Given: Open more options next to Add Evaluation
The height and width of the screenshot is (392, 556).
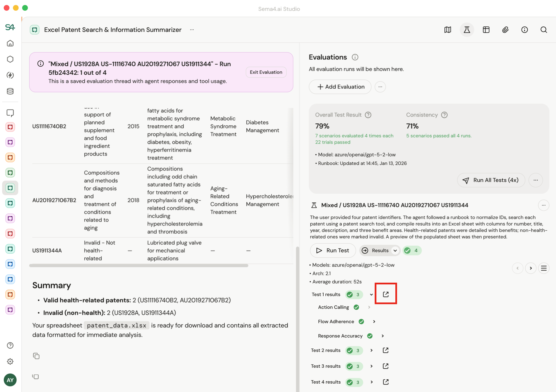Looking at the screenshot, I should point(380,87).
